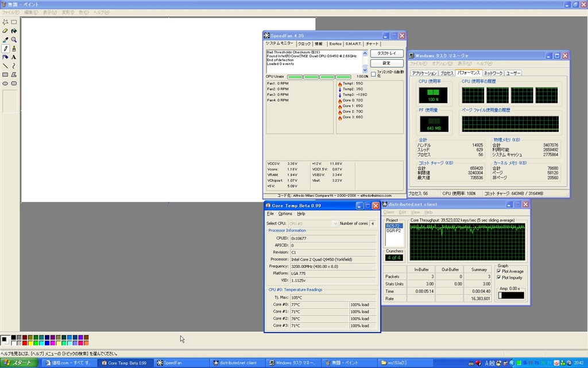This screenshot has height=368, width=588.
Task: Adjust the Amp slider in distributed.net client
Action: click(x=500, y=296)
